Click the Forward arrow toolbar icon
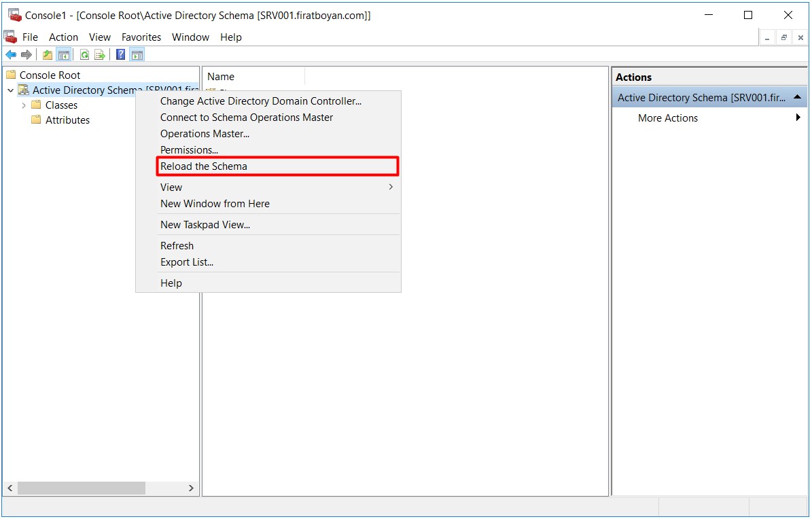 (x=27, y=55)
